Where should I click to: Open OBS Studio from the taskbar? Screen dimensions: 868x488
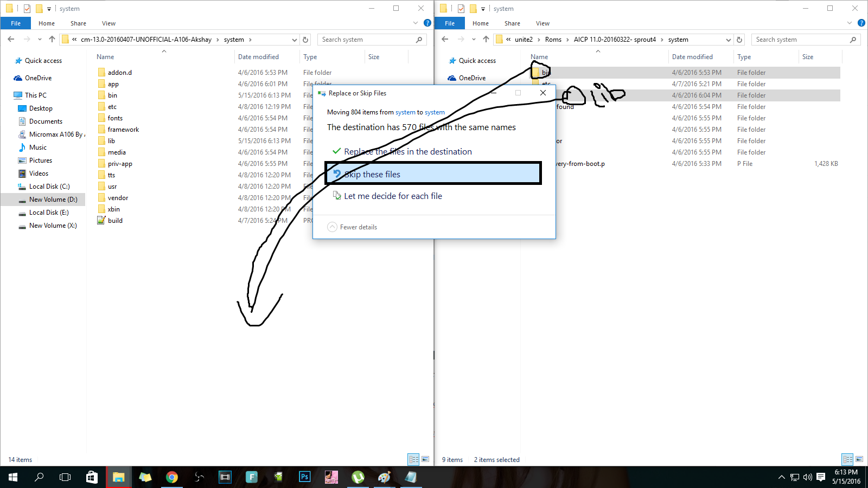(x=199, y=477)
